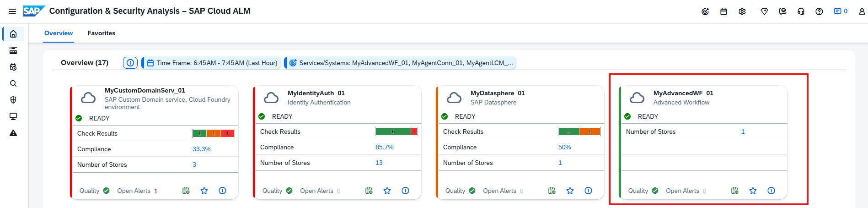
Task: Open changes calendar icon on MyIdentityAuth_01 card
Action: (x=369, y=191)
